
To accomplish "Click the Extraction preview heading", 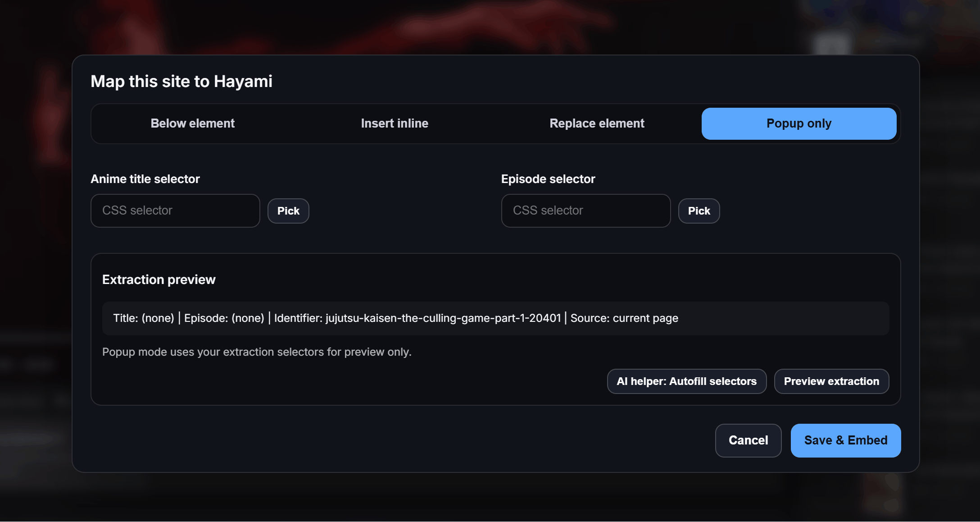I will [x=159, y=279].
